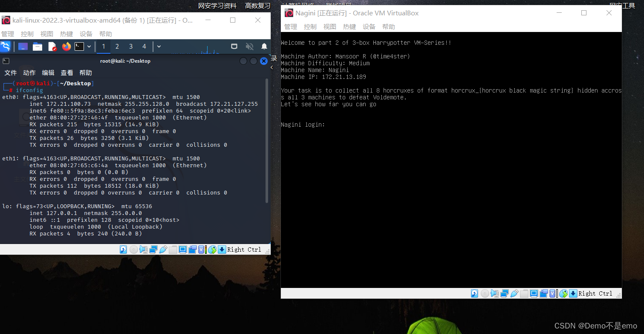Click optical disc indicator in Kali VM status bar
644x334 pixels.
[134, 250]
